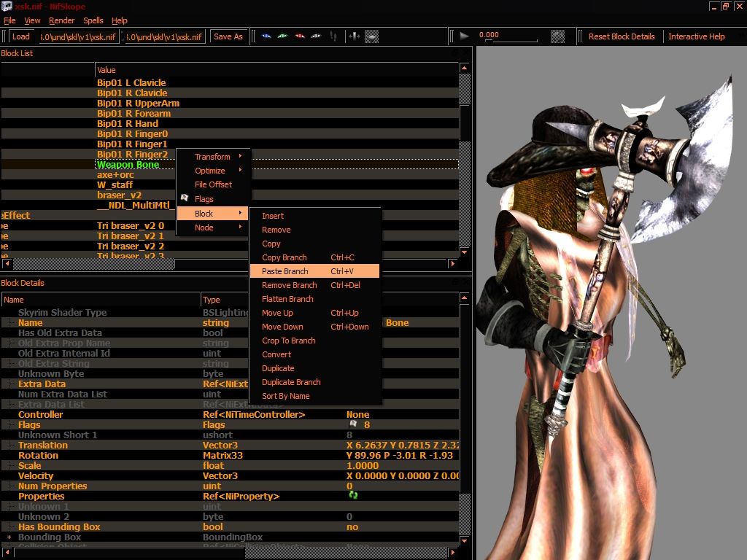This screenshot has width=747, height=560.
Task: Click the save file path field
Action: coord(166,36)
